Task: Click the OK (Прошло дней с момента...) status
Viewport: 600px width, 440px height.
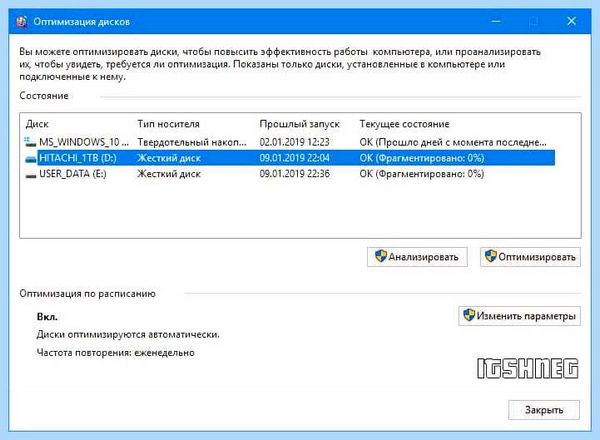Action: [453, 142]
